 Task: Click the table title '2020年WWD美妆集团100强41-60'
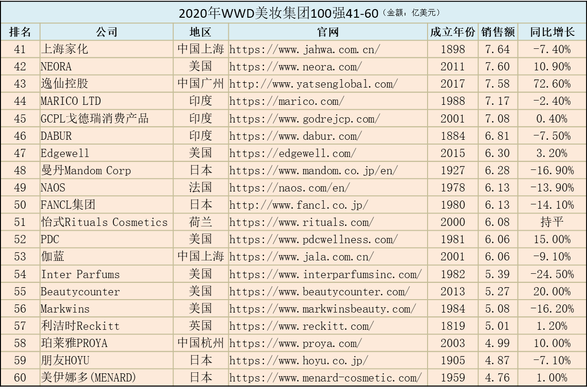(278, 13)
